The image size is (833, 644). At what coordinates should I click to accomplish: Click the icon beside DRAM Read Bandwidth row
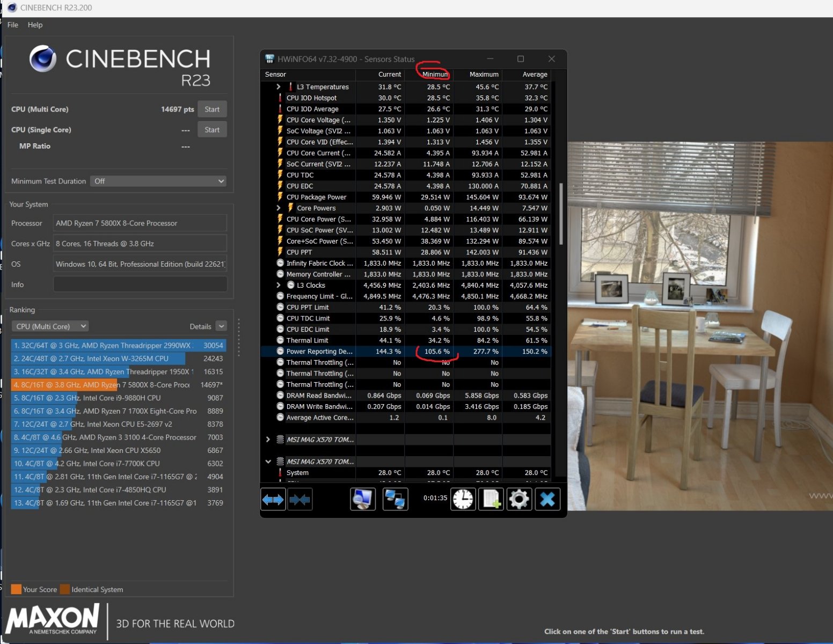280,396
